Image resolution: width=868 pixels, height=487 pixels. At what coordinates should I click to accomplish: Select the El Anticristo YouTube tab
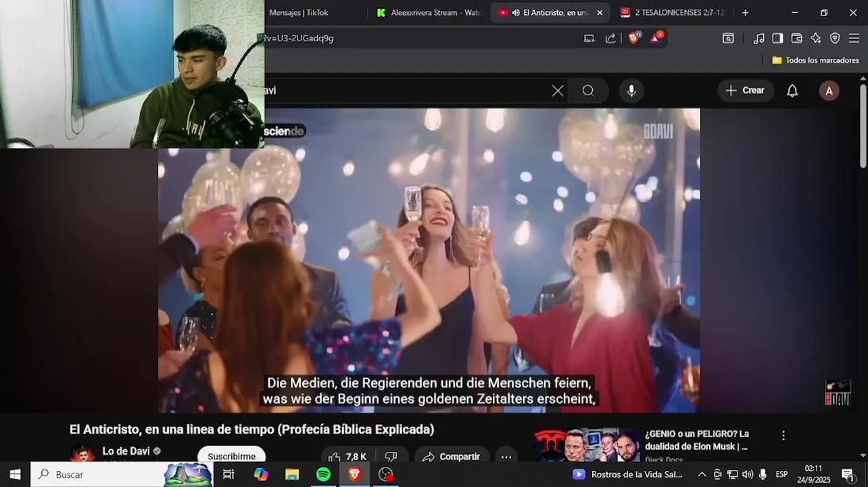point(549,13)
